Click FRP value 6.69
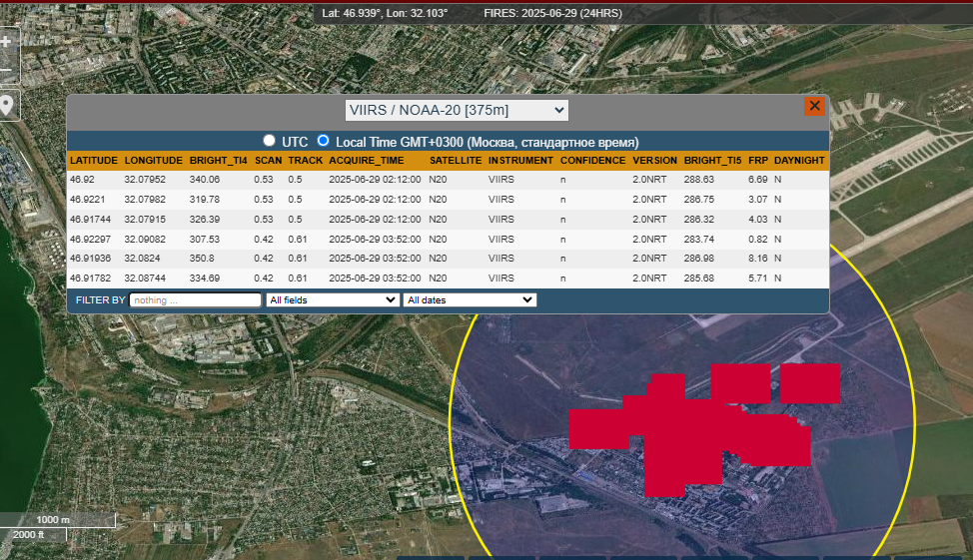 coord(757,180)
